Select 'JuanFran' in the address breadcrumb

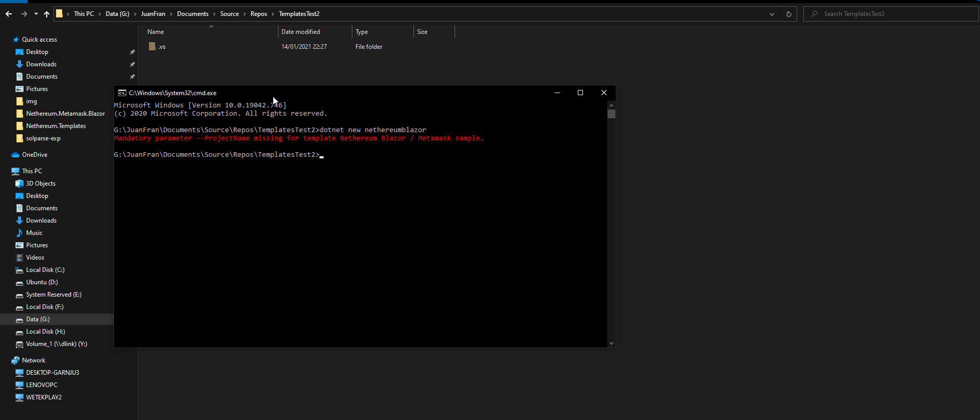point(153,14)
